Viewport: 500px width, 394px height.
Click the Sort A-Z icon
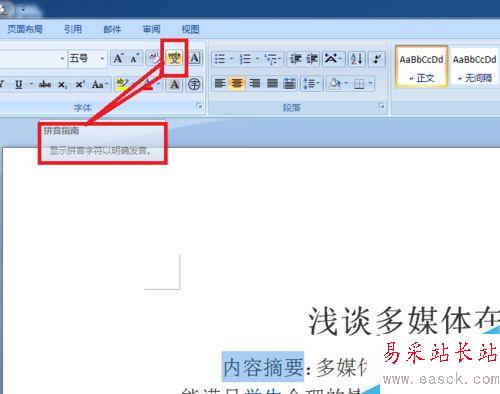coord(357,59)
